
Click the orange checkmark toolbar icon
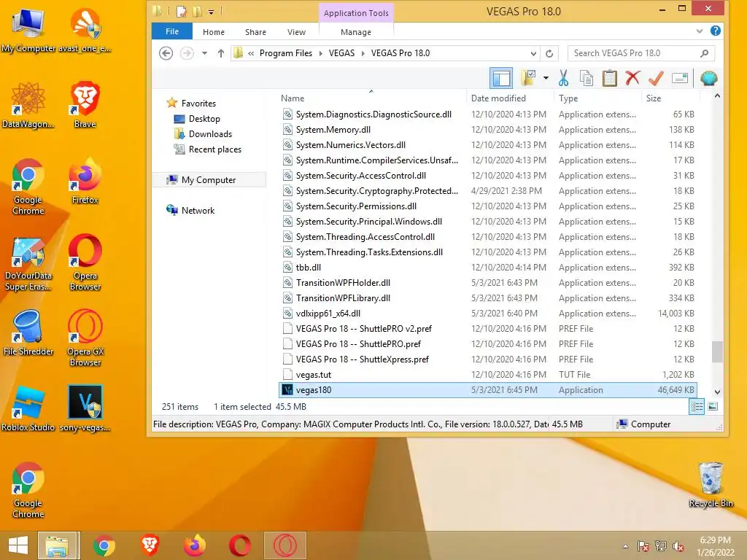[656, 78]
